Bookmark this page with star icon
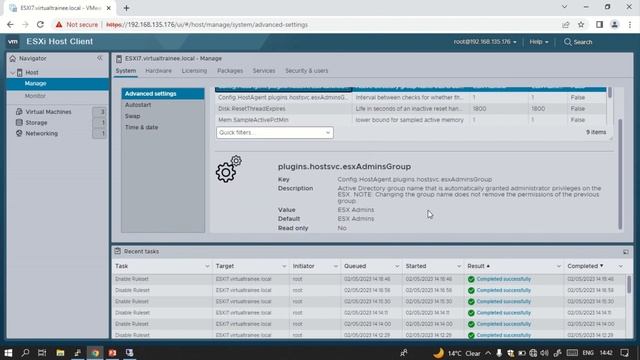The height and width of the screenshot is (360, 640). pyautogui.click(x=581, y=24)
